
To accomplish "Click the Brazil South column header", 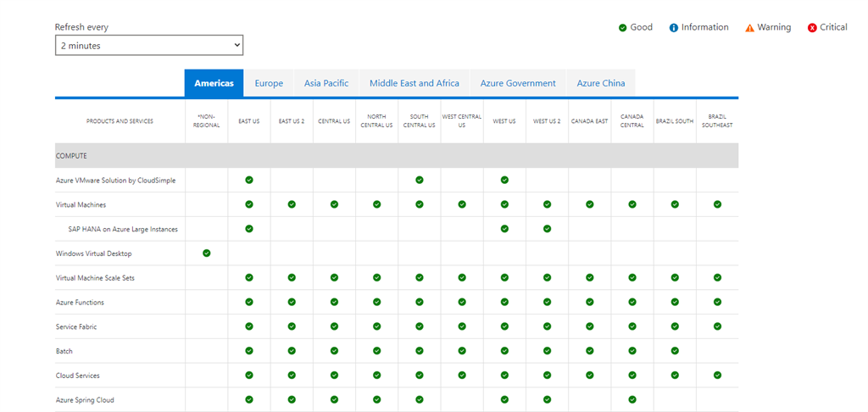I will click(x=675, y=121).
